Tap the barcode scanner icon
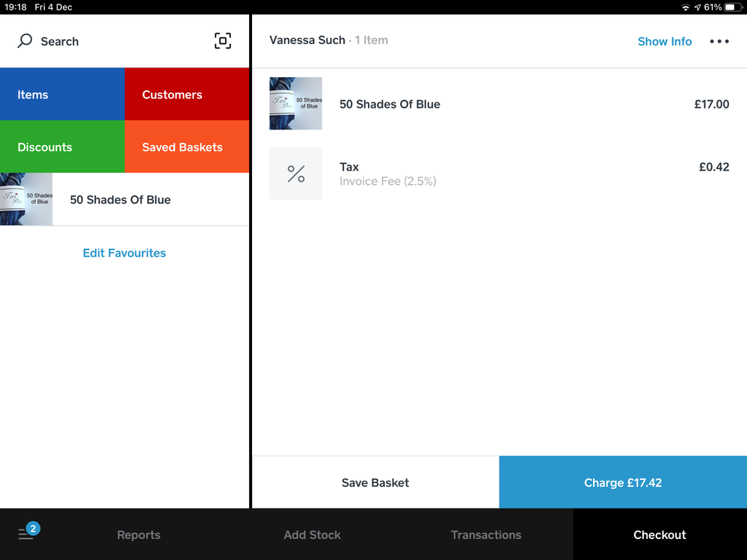 pos(223,41)
